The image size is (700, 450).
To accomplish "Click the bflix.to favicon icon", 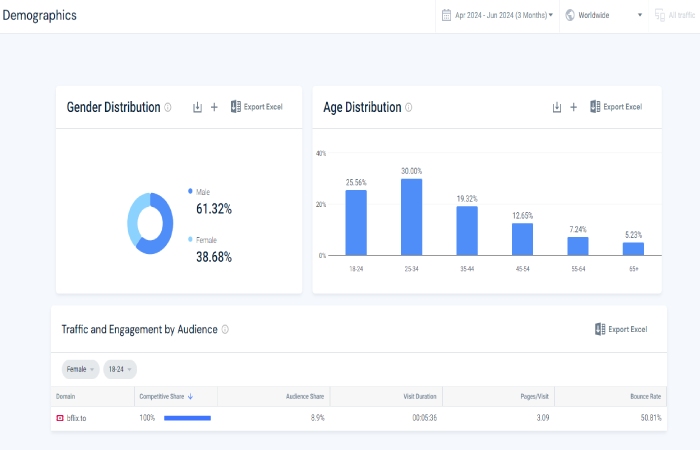I will [60, 418].
